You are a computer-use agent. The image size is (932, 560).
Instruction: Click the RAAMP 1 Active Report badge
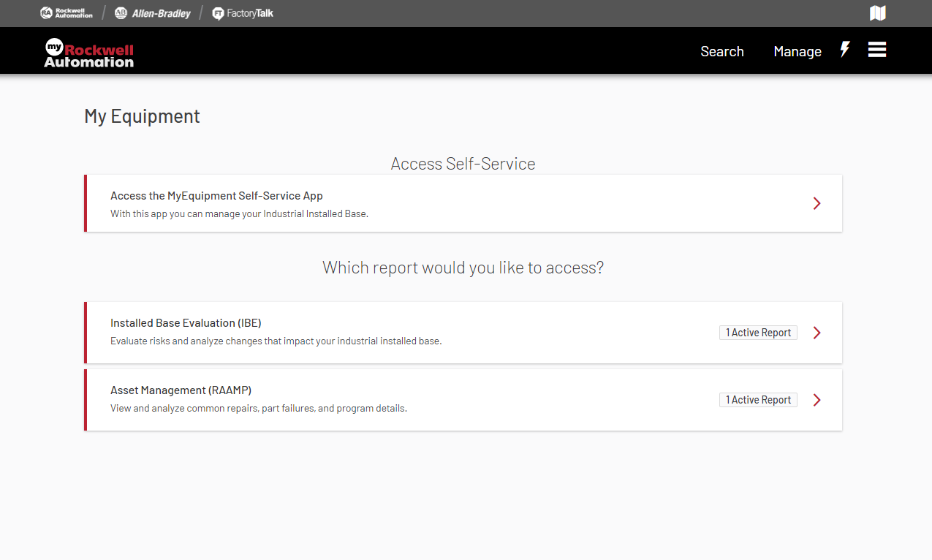(758, 400)
